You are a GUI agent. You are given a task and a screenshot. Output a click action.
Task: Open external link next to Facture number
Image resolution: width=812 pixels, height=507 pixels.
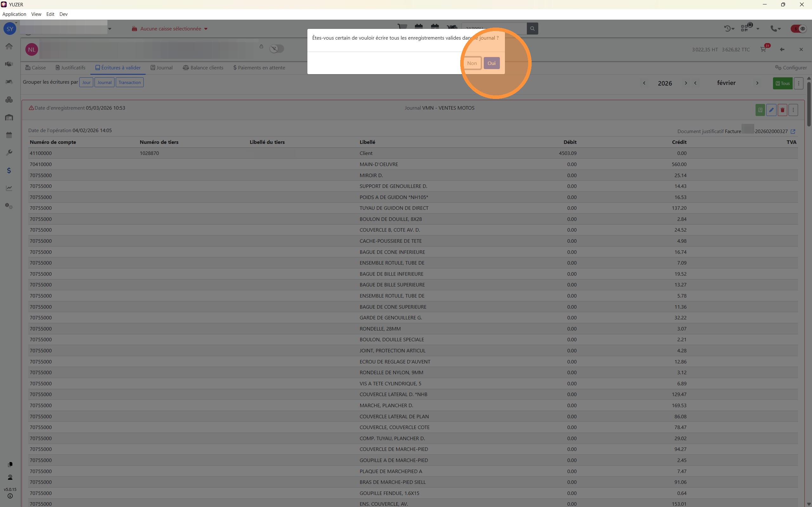click(x=793, y=132)
